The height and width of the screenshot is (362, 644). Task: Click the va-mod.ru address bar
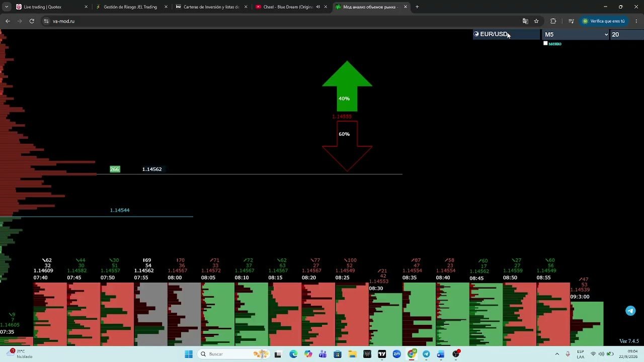[282, 21]
